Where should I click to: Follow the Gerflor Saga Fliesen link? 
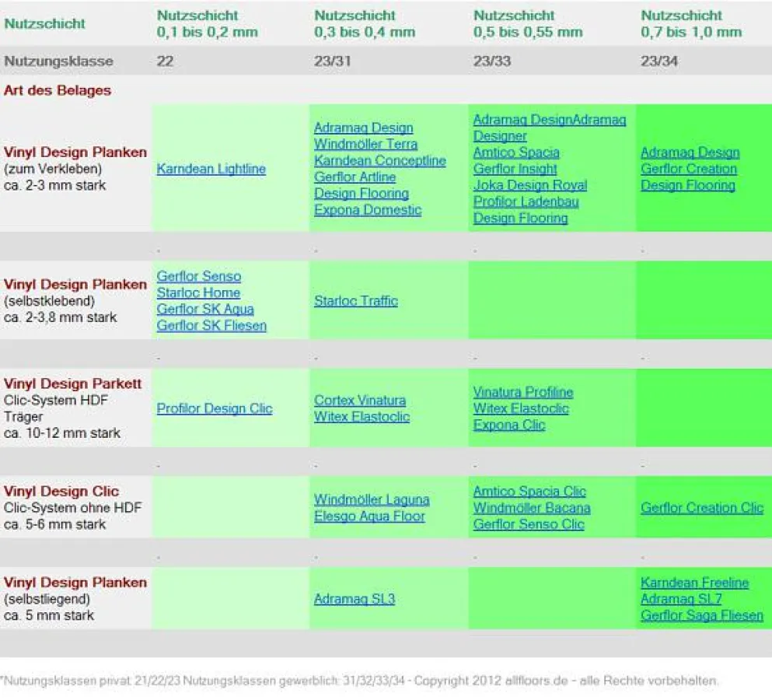(701, 615)
